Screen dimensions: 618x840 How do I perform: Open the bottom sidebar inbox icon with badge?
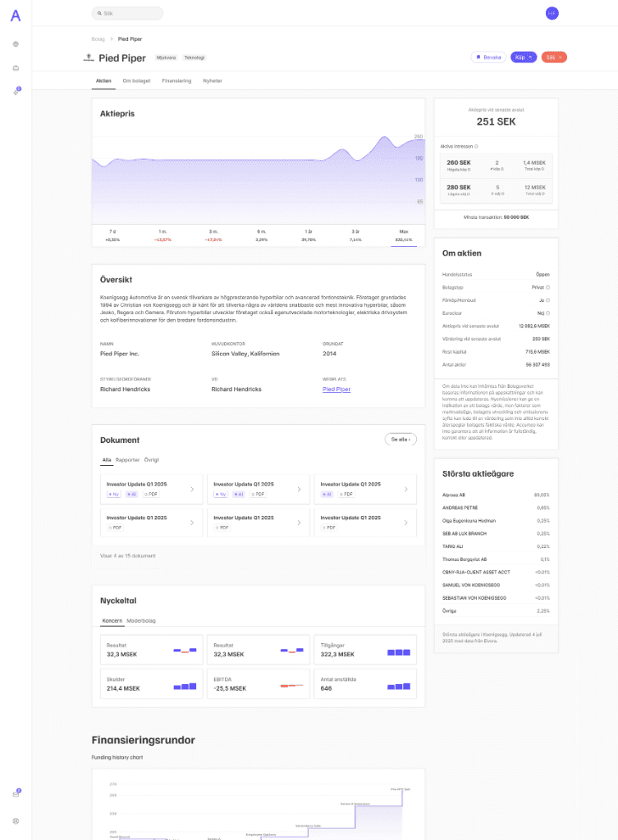tap(16, 793)
